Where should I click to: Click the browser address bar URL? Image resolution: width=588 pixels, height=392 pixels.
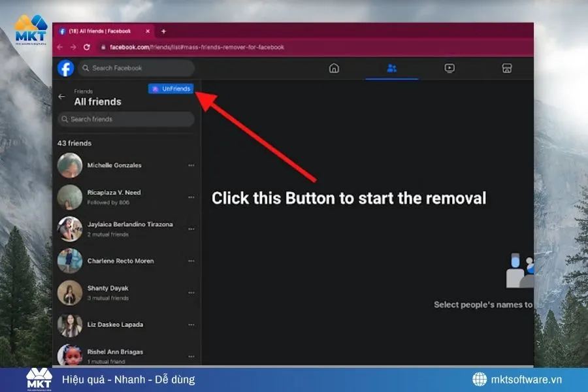(x=197, y=47)
